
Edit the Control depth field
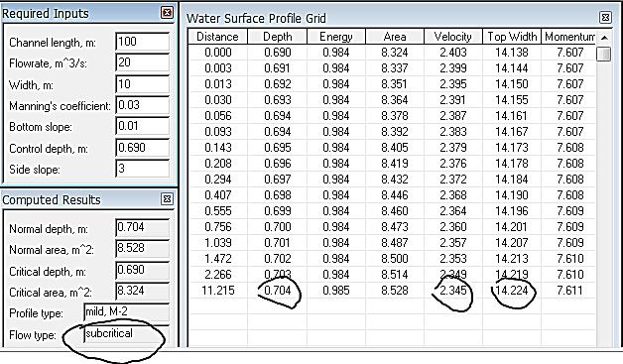pyautogui.click(x=143, y=148)
